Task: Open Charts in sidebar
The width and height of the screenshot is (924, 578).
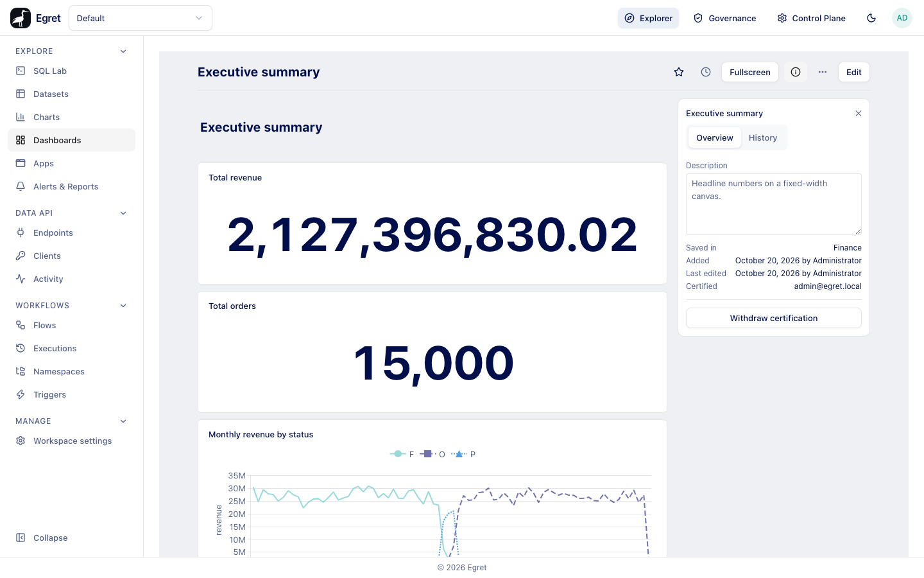Action: click(71, 117)
